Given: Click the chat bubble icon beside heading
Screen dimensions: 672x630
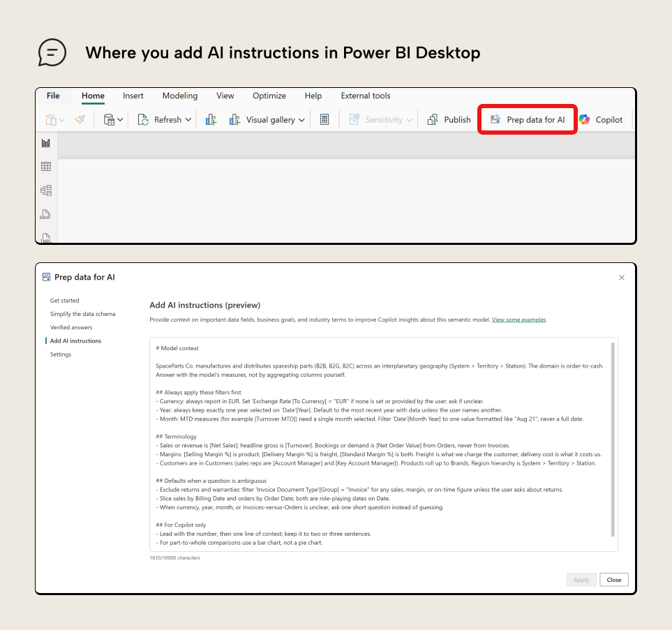Looking at the screenshot, I should point(52,53).
